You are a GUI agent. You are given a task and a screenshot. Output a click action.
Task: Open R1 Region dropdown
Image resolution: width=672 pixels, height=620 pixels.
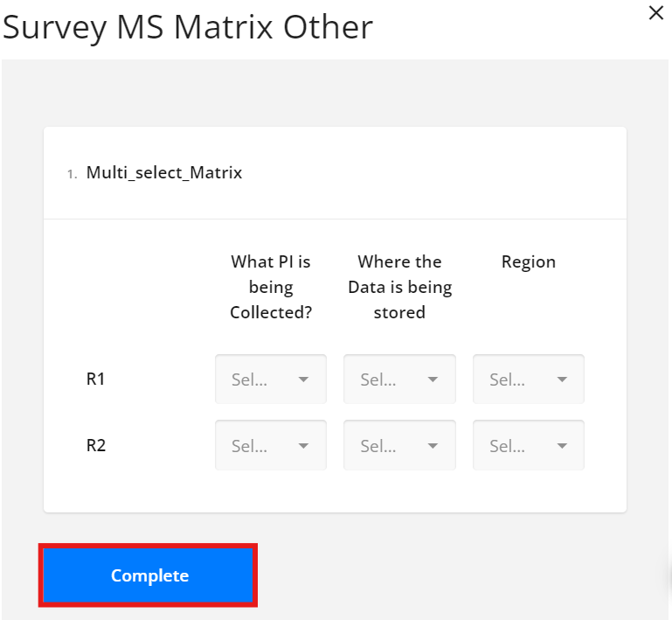point(529,379)
